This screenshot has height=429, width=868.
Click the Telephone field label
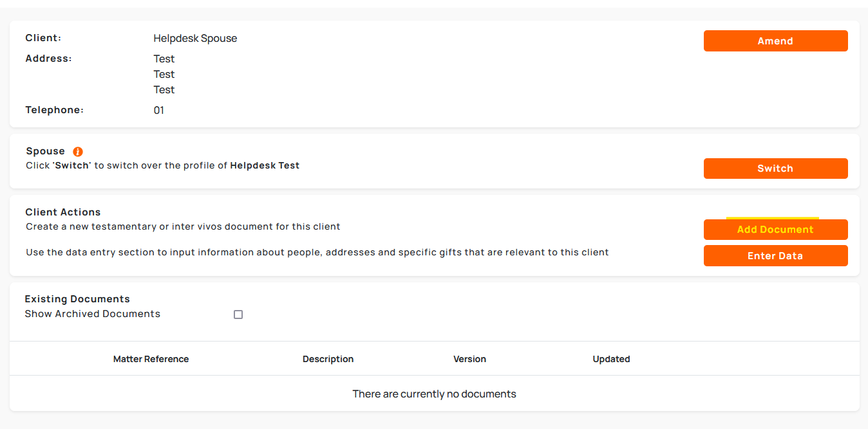coord(54,110)
